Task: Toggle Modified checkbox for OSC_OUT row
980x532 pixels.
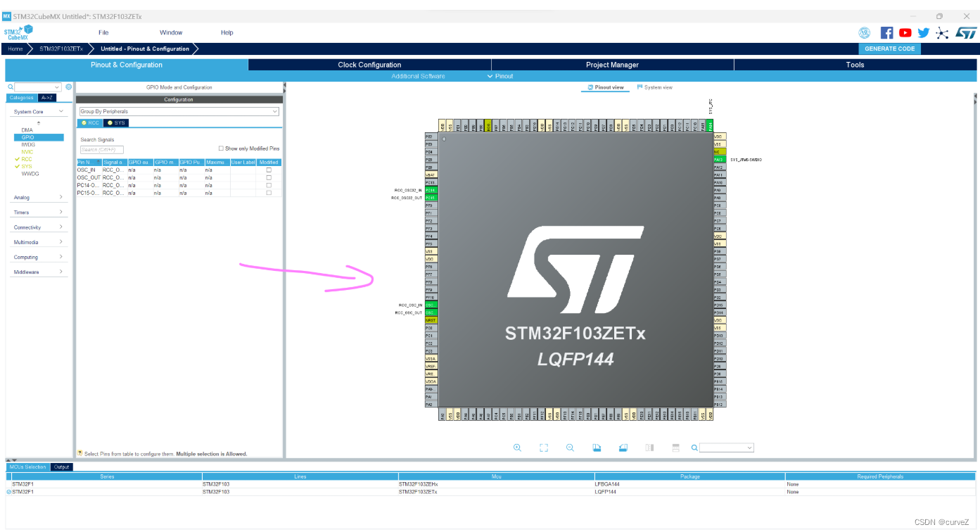Action: [x=269, y=177]
